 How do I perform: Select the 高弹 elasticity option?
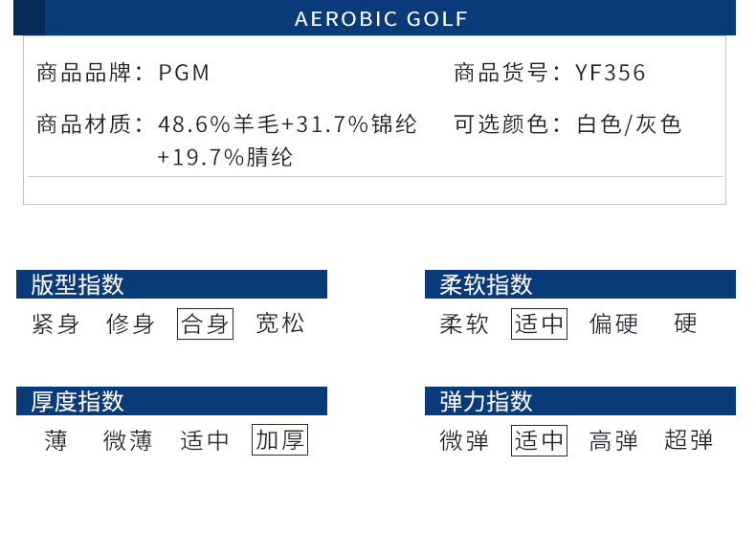point(613,440)
